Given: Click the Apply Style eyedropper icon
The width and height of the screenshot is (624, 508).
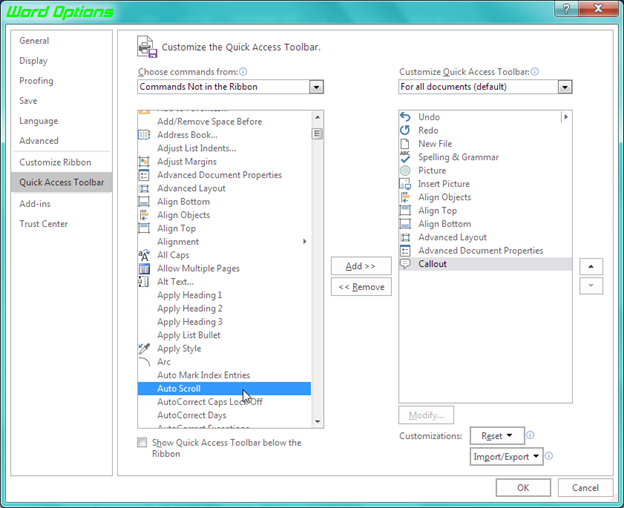Looking at the screenshot, I should click(x=144, y=348).
